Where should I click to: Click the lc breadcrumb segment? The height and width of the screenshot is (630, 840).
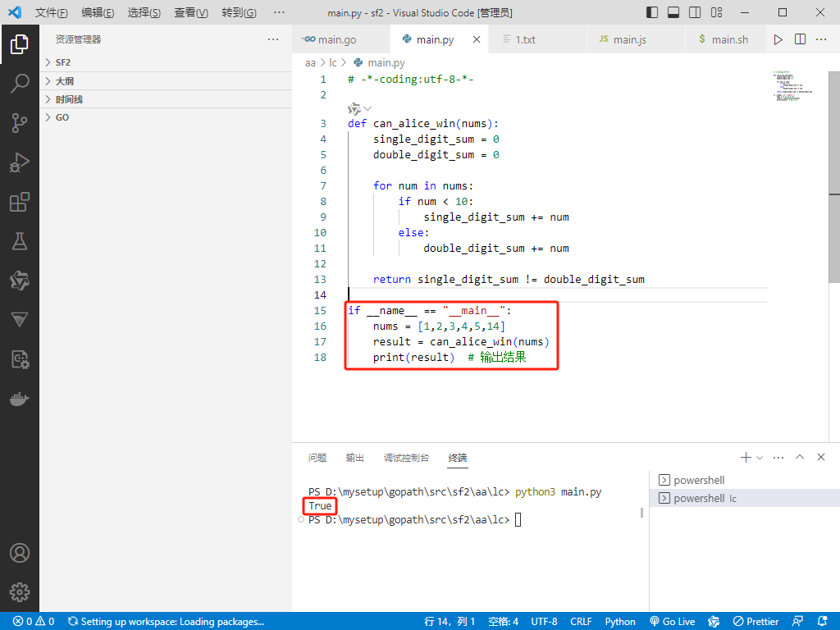click(333, 63)
